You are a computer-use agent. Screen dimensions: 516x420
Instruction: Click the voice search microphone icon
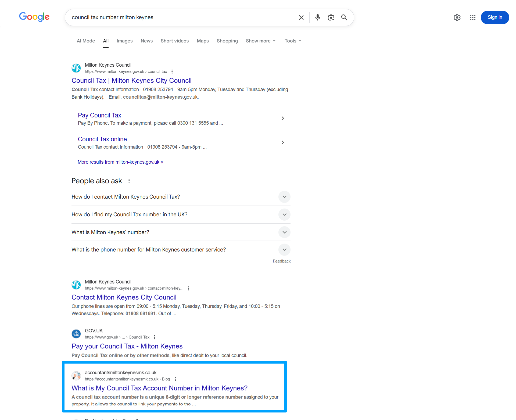317,17
